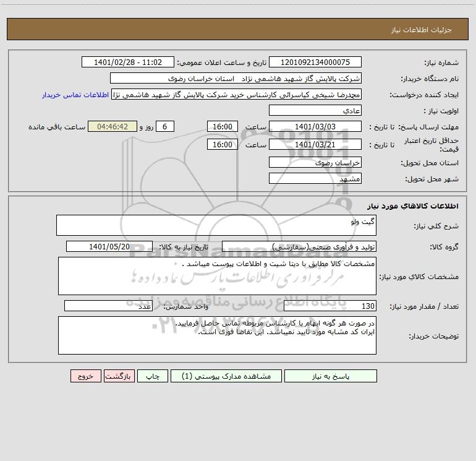The image size is (476, 461).
Task: Click the جزئیات اطلاعات نیاز header title
Action: pyautogui.click(x=422, y=30)
